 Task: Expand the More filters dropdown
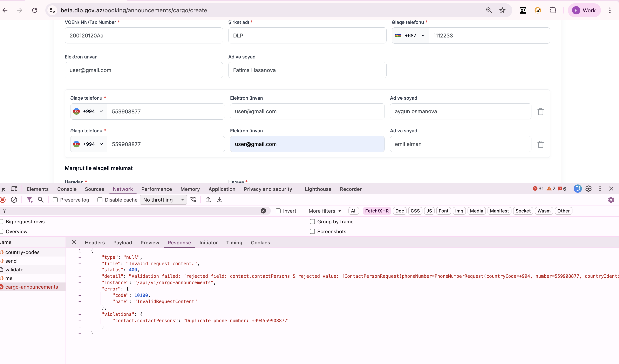point(325,211)
